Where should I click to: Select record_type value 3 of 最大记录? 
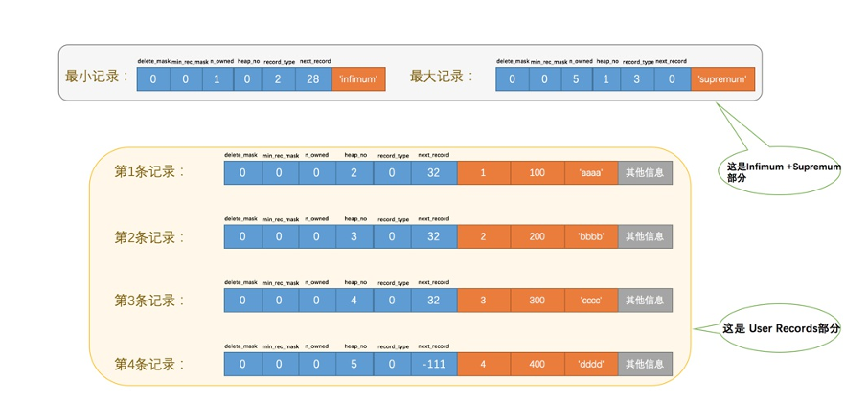[x=637, y=79]
